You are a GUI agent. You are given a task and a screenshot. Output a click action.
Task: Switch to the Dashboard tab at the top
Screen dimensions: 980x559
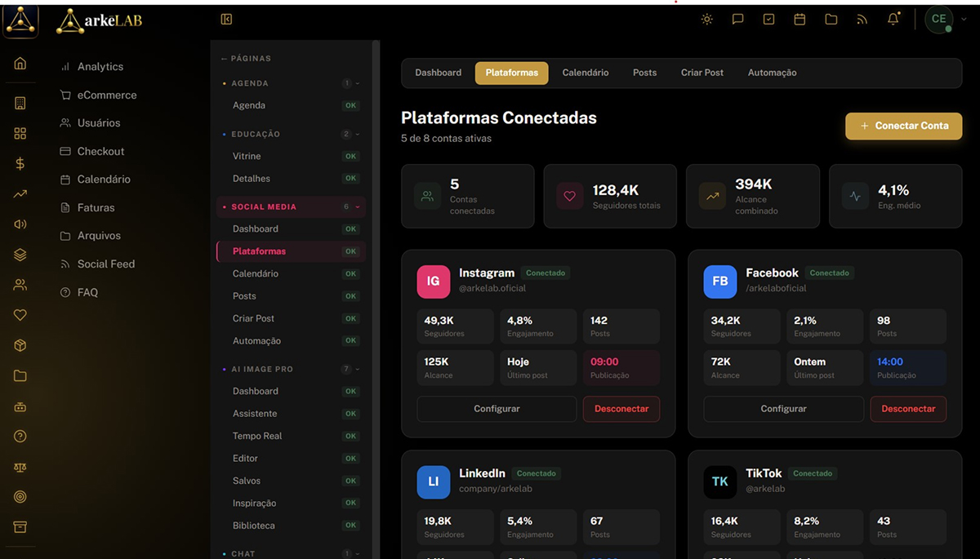439,73
